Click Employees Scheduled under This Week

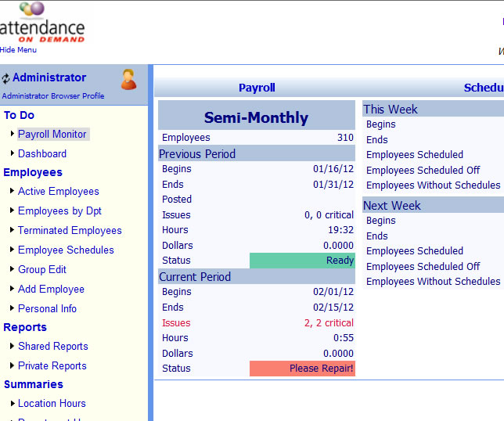point(415,155)
